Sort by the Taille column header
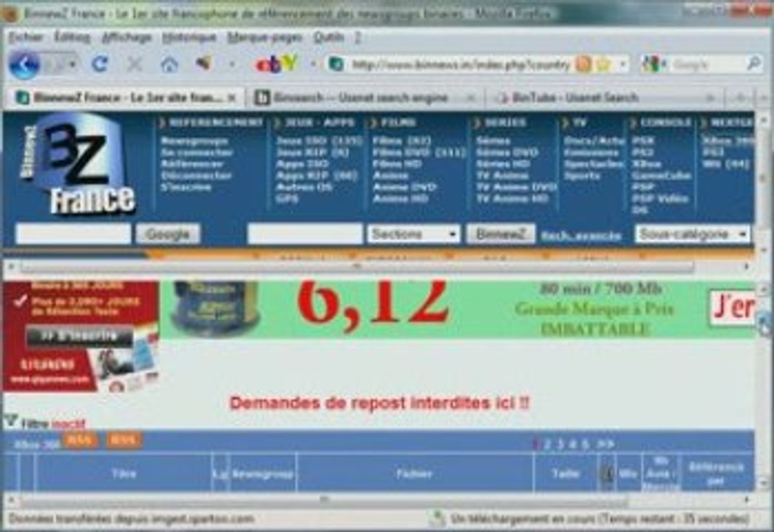 click(x=566, y=474)
